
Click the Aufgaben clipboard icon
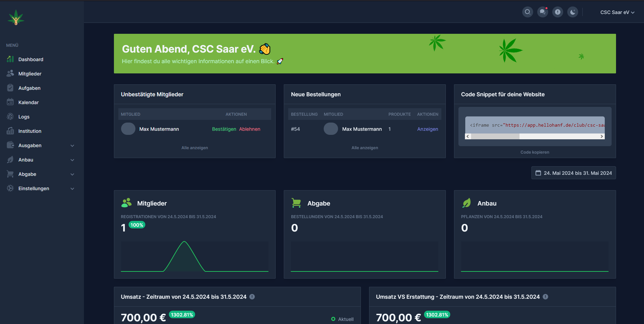coord(10,88)
